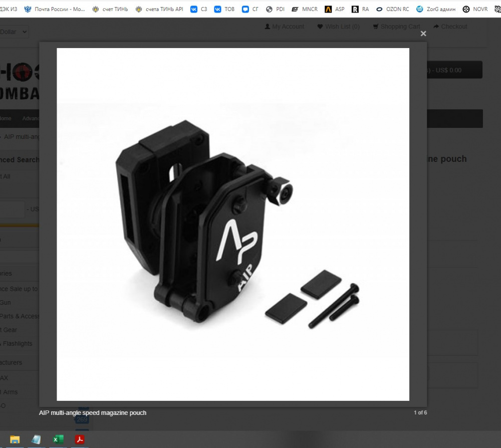Open the Advanced menu item
This screenshot has height=448, width=501.
tap(31, 119)
